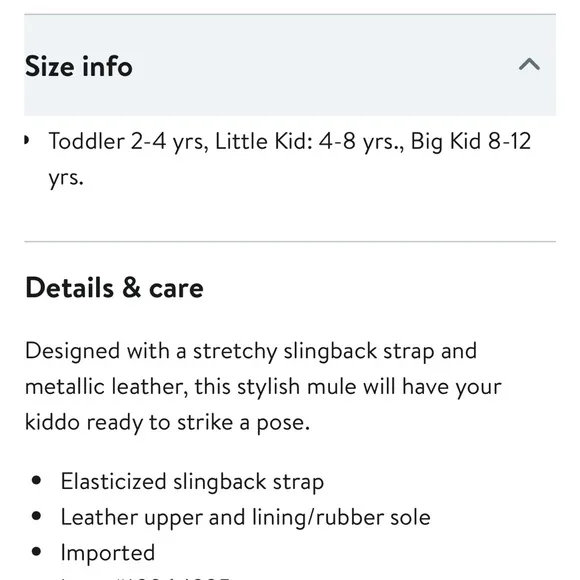Click 'kiddo ready to strike a pose.' line

(x=167, y=422)
